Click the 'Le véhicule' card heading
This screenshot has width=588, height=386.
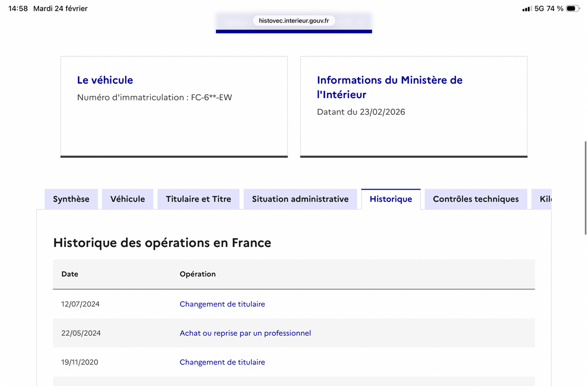(105, 80)
